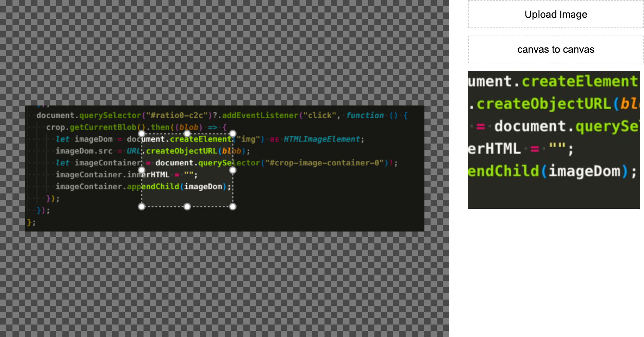Select the bottom-right crop resize handle
Screen dimensions: 644x337
[233, 206]
